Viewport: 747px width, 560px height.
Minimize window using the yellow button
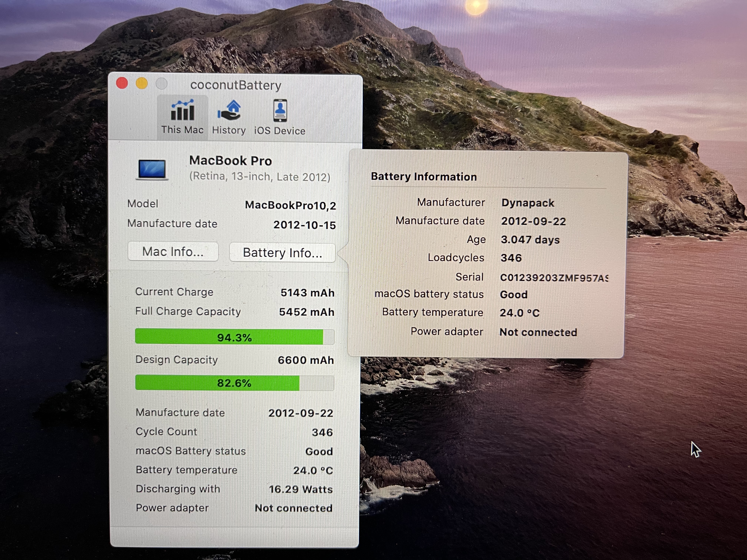pyautogui.click(x=142, y=83)
